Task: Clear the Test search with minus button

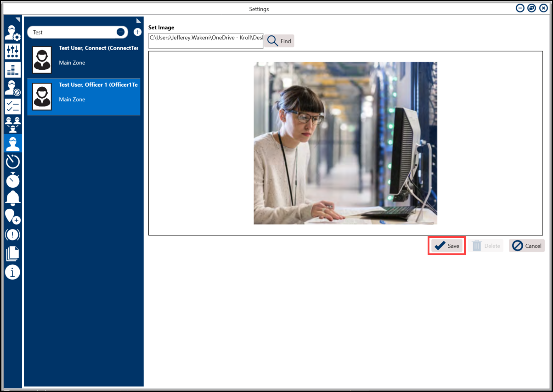Action: (x=120, y=32)
